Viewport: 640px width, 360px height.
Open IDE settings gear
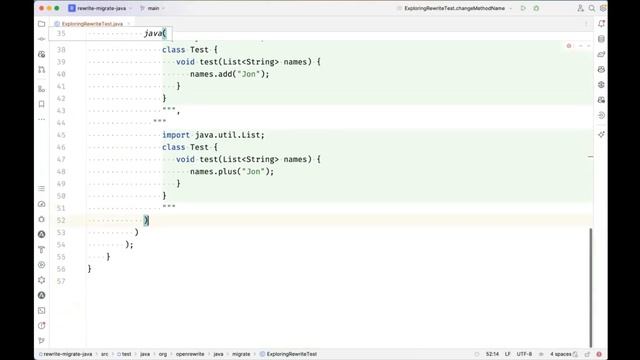[x=603, y=8]
